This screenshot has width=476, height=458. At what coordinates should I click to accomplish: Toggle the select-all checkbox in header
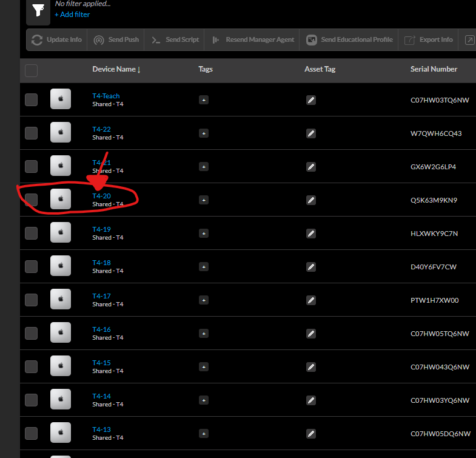click(x=32, y=70)
